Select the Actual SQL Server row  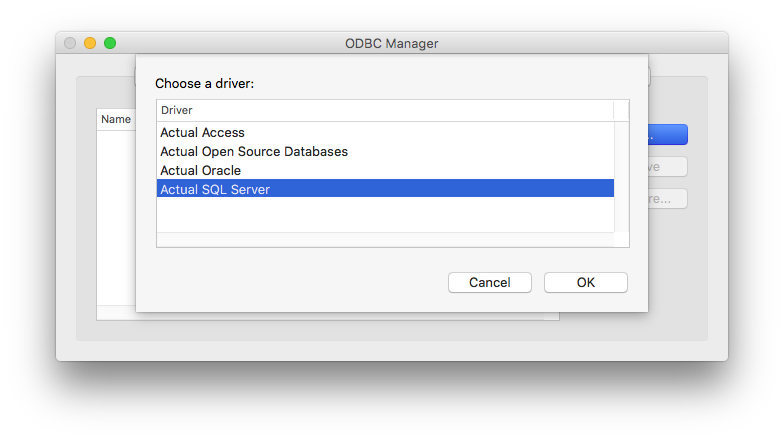point(385,188)
